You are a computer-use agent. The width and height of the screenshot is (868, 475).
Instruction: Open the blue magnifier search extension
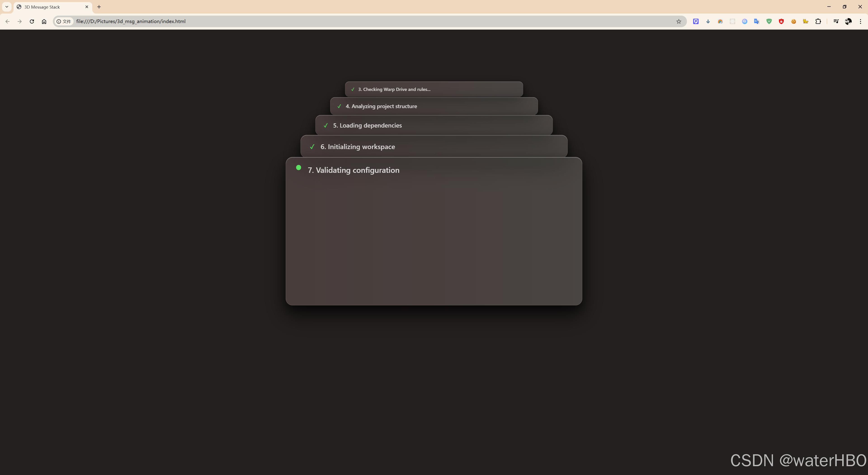coord(745,21)
